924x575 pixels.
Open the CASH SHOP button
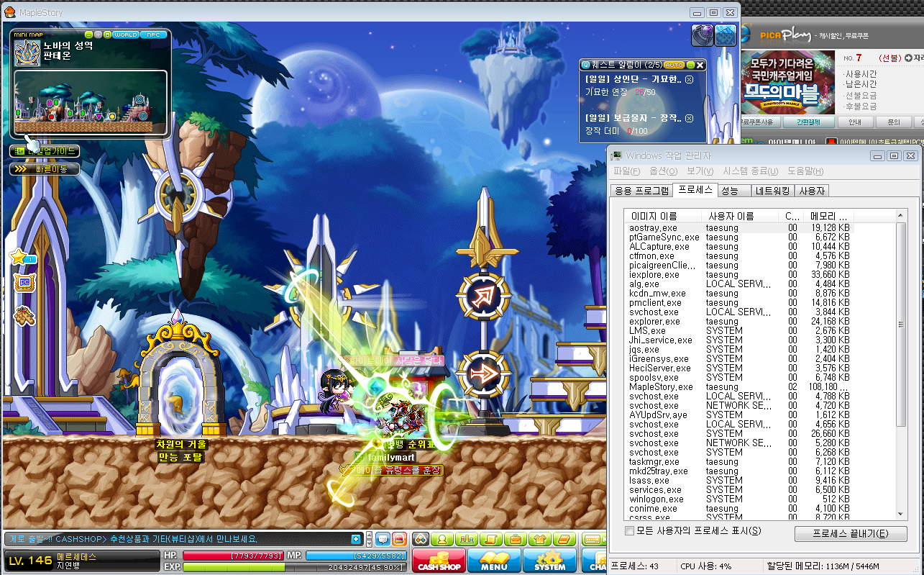click(x=439, y=560)
